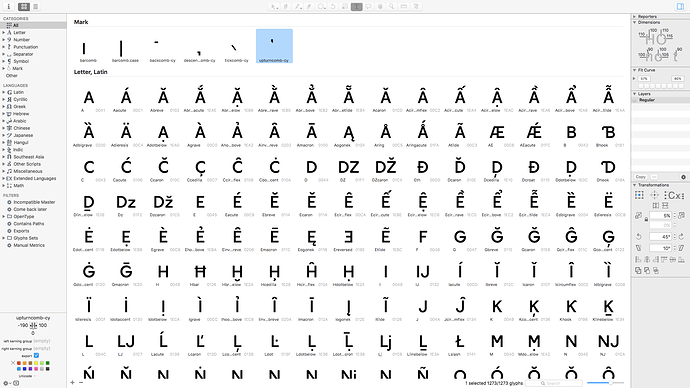The height and width of the screenshot is (388, 690).
Task: Click the scale down button
Action: tap(639, 216)
